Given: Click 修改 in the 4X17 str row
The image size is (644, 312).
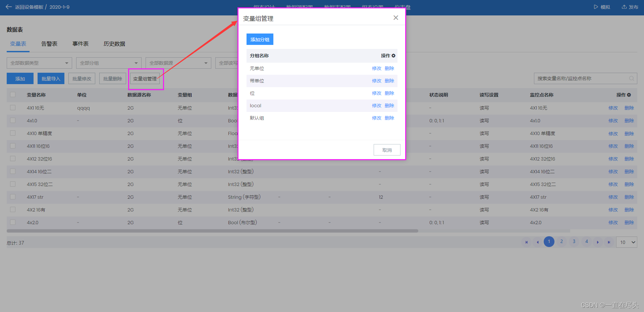Looking at the screenshot, I should coord(613,197).
